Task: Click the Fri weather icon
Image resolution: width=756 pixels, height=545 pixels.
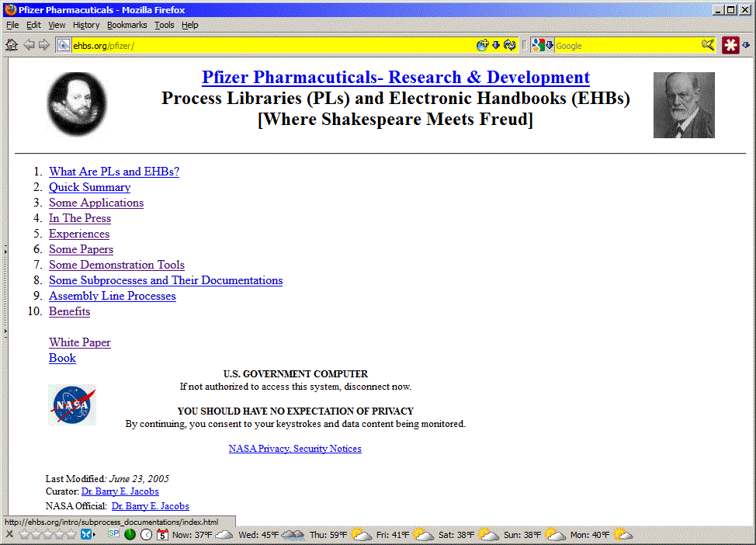Action: coord(423,534)
